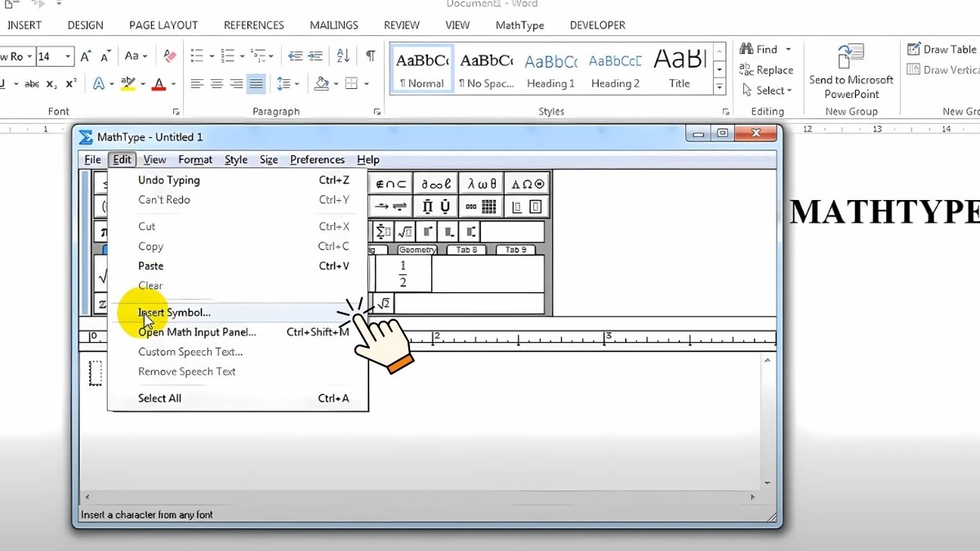
Task: Open the font size dropdown showing 14
Action: pos(68,56)
